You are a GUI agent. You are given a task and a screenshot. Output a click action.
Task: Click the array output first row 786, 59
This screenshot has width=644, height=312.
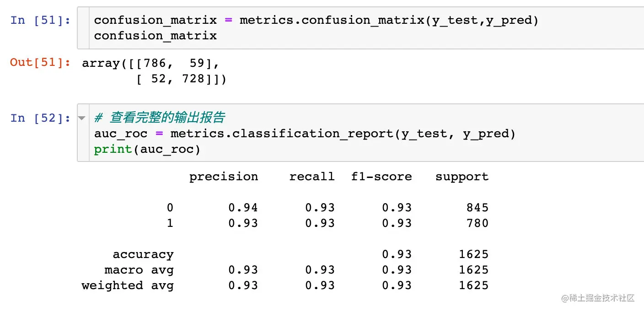coord(151,63)
